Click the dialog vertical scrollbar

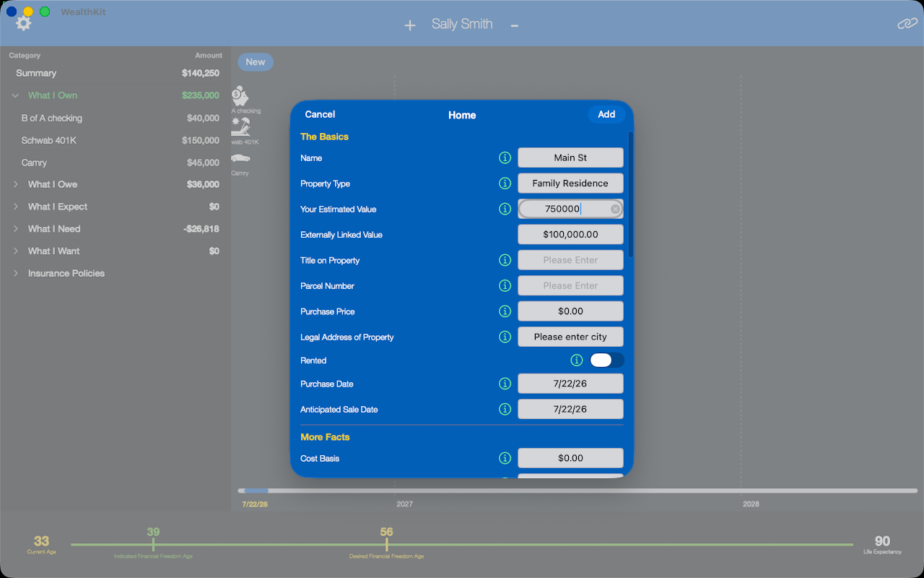click(x=631, y=194)
